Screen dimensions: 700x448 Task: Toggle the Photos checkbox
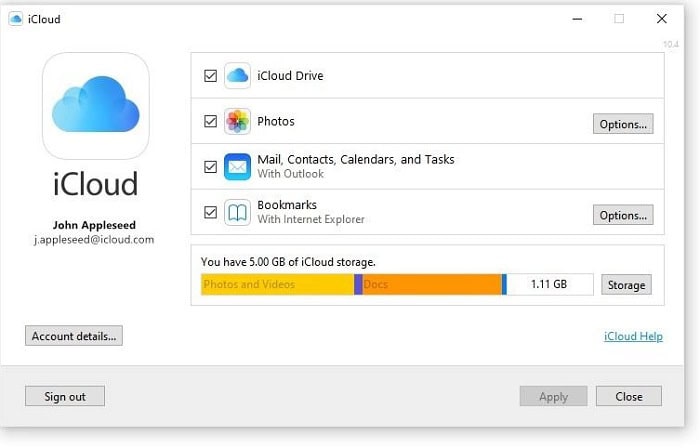(210, 121)
